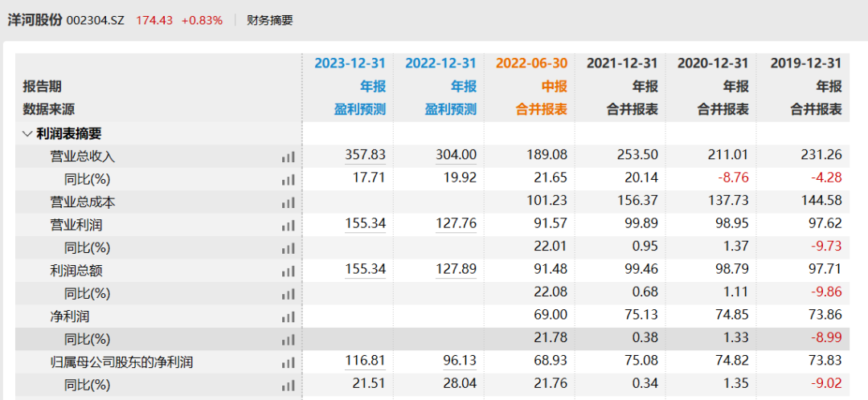
Task: Select growth cell -8.99
Action: [x=825, y=337]
